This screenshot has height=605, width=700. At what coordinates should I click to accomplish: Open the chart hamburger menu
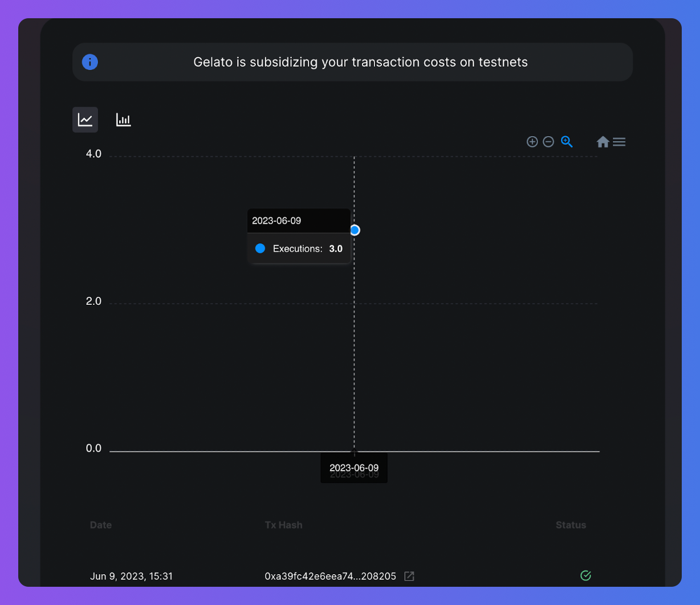click(x=619, y=142)
